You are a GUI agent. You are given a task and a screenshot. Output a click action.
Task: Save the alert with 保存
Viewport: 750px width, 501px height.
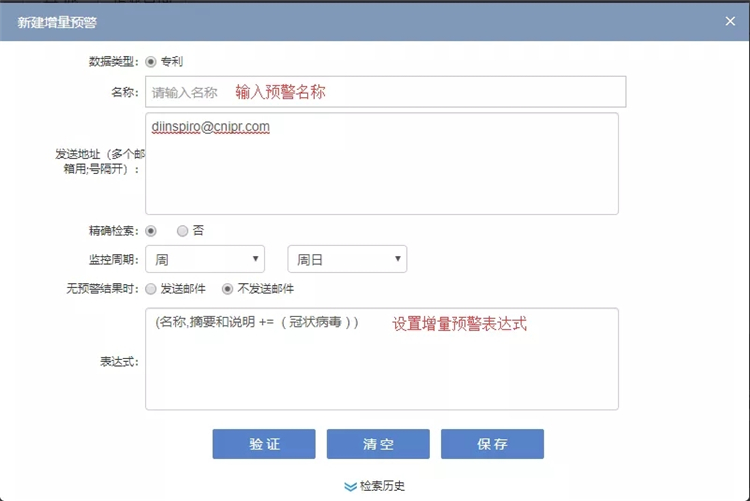(x=492, y=444)
